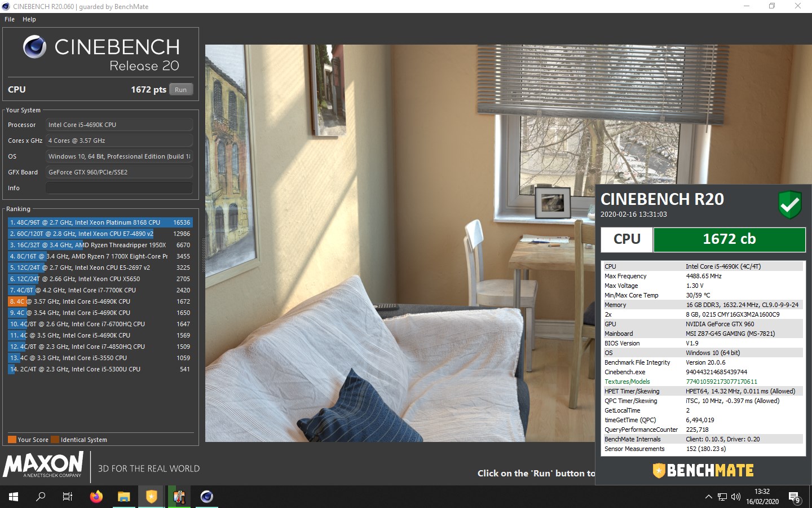Image resolution: width=812 pixels, height=508 pixels.
Task: Select ranking row 14 Core i5-5300U
Action: tap(100, 369)
